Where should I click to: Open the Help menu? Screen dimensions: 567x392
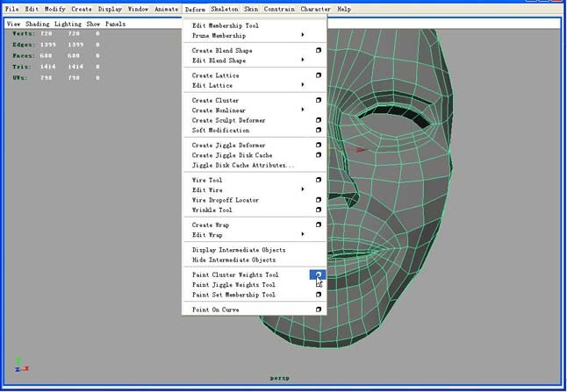[x=344, y=9]
